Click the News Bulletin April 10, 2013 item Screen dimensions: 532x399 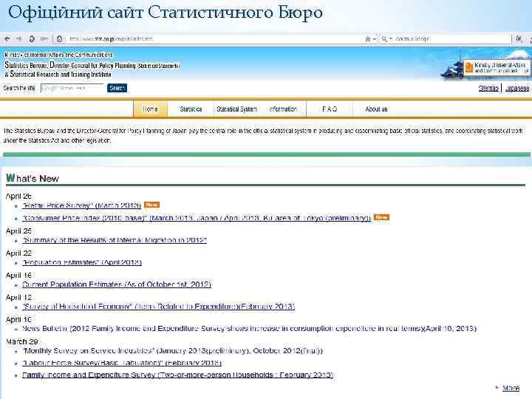click(x=250, y=328)
